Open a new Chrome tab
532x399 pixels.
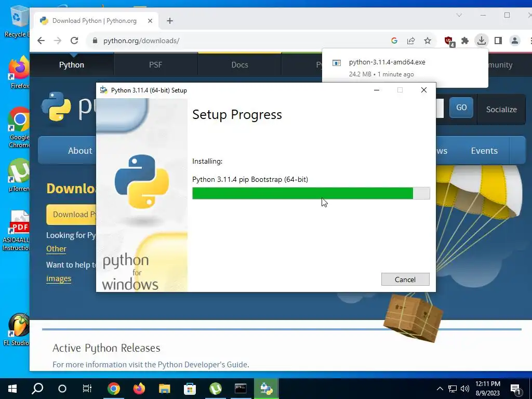coord(170,21)
